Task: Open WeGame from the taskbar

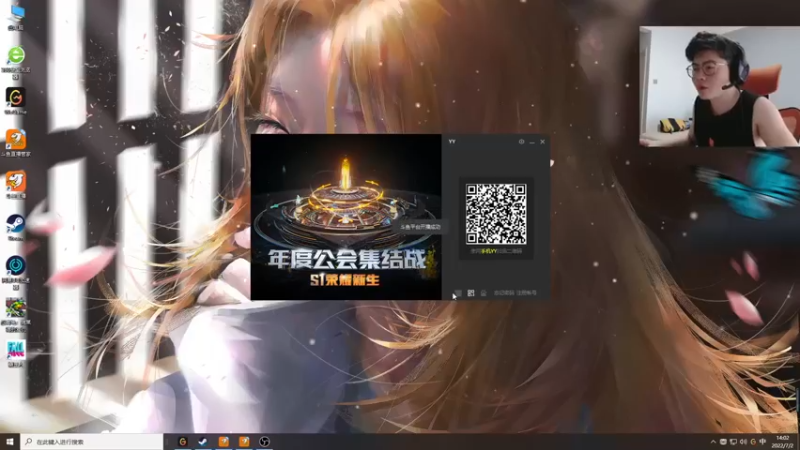Action: pos(183,442)
